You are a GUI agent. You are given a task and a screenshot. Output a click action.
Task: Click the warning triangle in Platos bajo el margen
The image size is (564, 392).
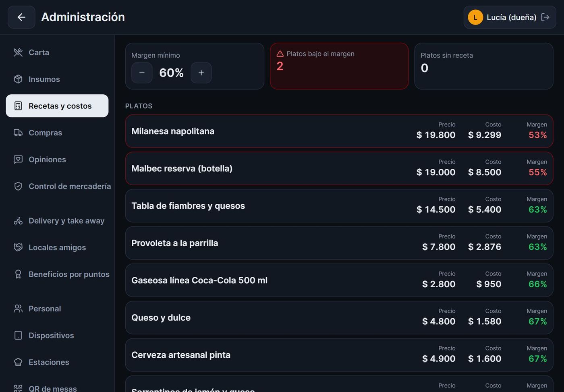[280, 54]
